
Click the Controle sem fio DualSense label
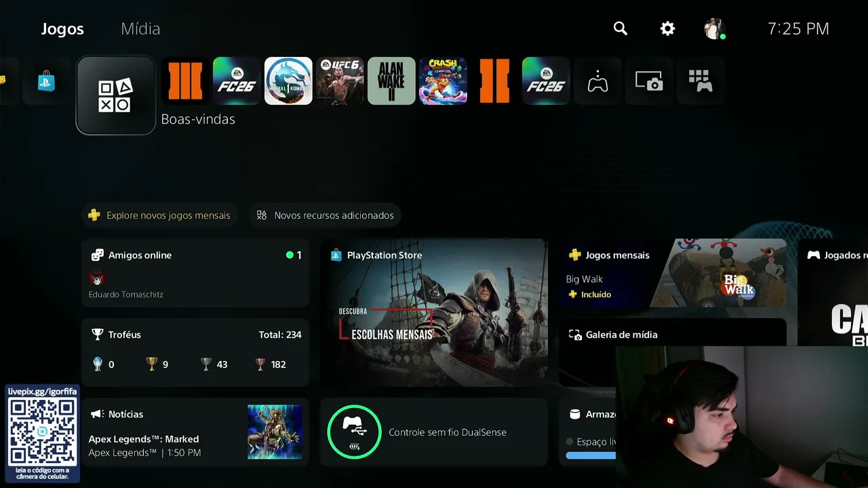[x=448, y=432]
